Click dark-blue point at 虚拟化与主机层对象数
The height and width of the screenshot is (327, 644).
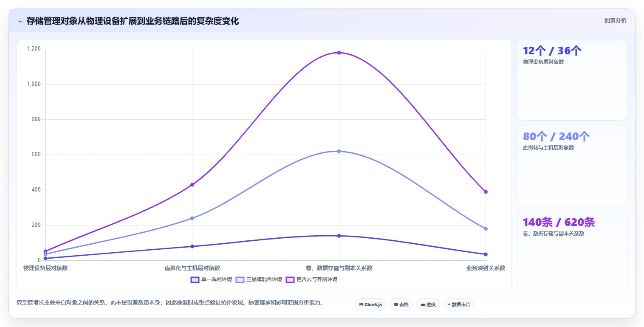point(192,246)
